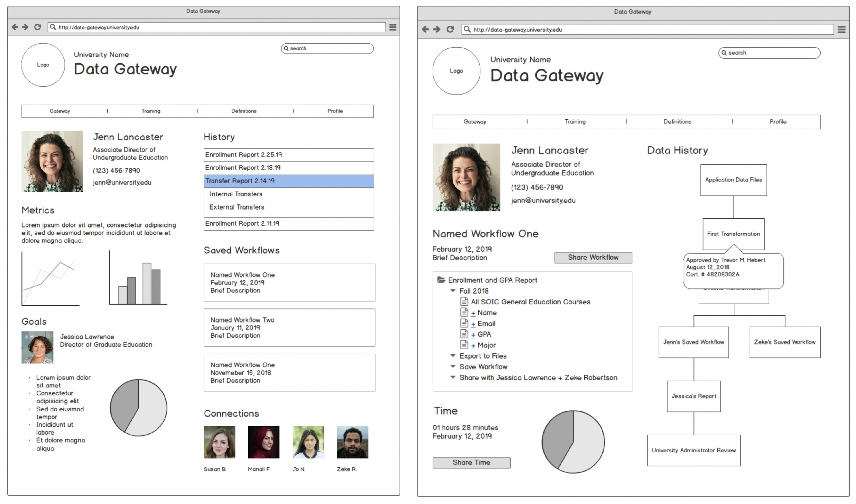Click the forward arrow in right browser window

pos(437,30)
